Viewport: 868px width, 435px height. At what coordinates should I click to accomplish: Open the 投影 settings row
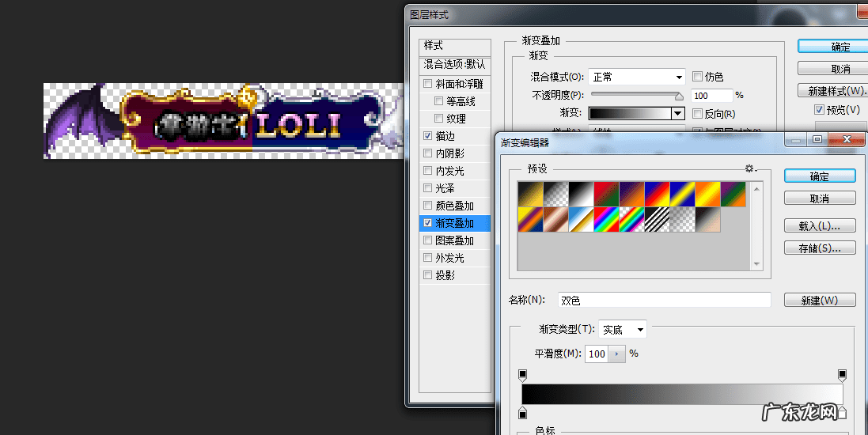(454, 275)
